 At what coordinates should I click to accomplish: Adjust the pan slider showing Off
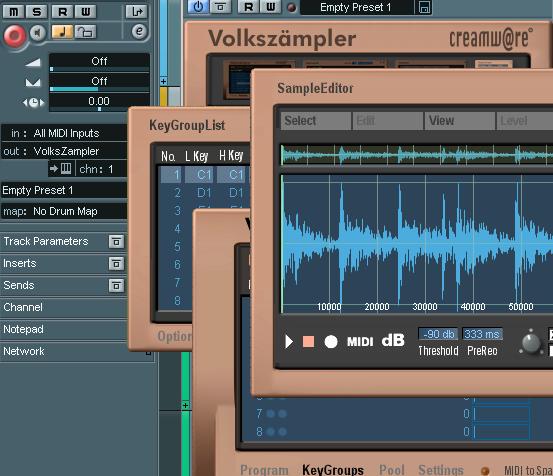point(99,83)
